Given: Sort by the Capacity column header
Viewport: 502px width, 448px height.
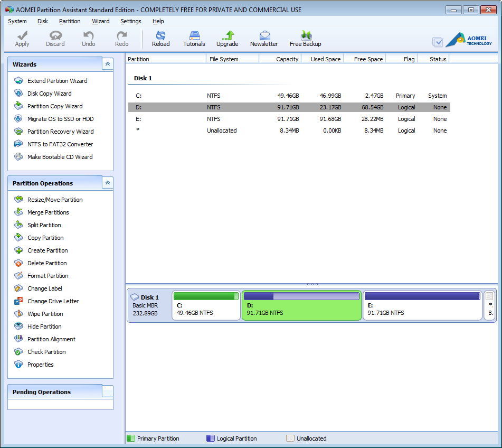Looking at the screenshot, I should click(280, 59).
